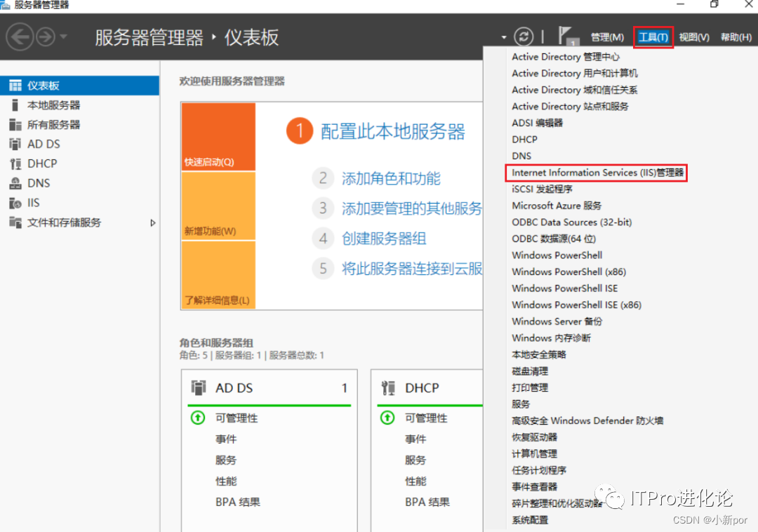This screenshot has height=532, width=758.
Task: Click DHCP tile header icon
Action: click(388, 387)
